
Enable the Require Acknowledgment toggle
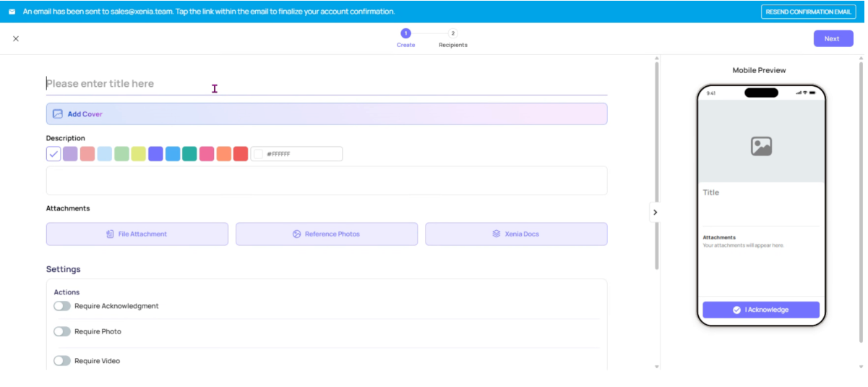[62, 306]
